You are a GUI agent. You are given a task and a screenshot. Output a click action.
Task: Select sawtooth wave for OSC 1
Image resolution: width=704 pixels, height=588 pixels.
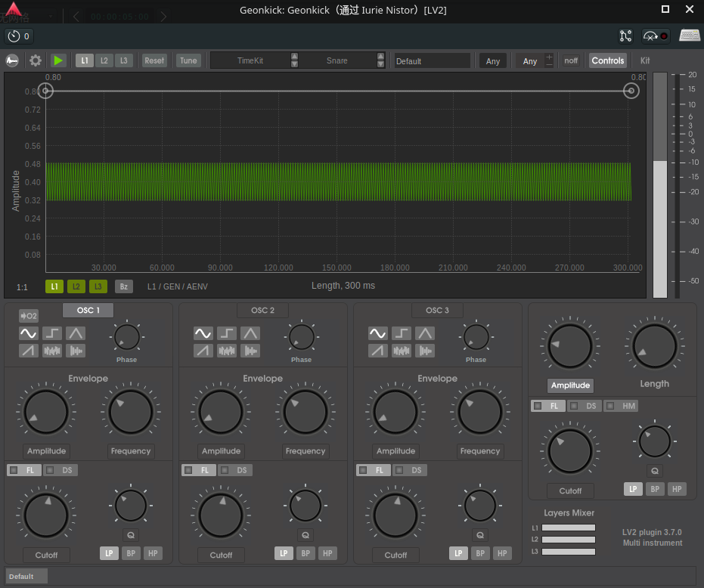click(28, 351)
